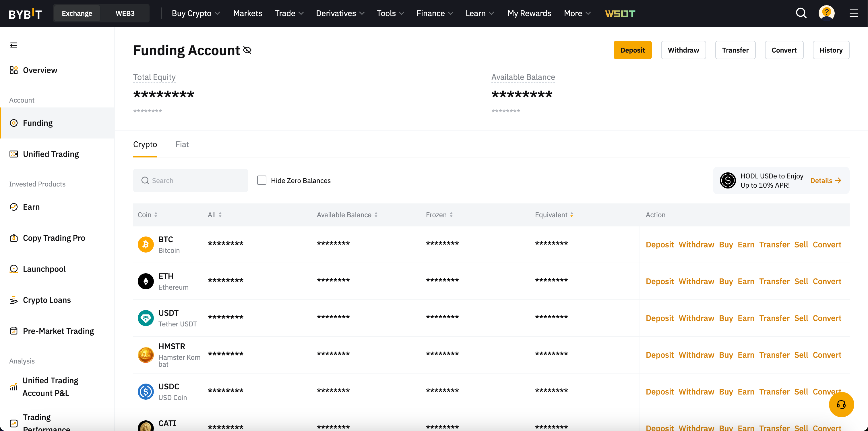This screenshot has height=431, width=868.
Task: Expand the Finance dropdown menu
Action: 436,13
